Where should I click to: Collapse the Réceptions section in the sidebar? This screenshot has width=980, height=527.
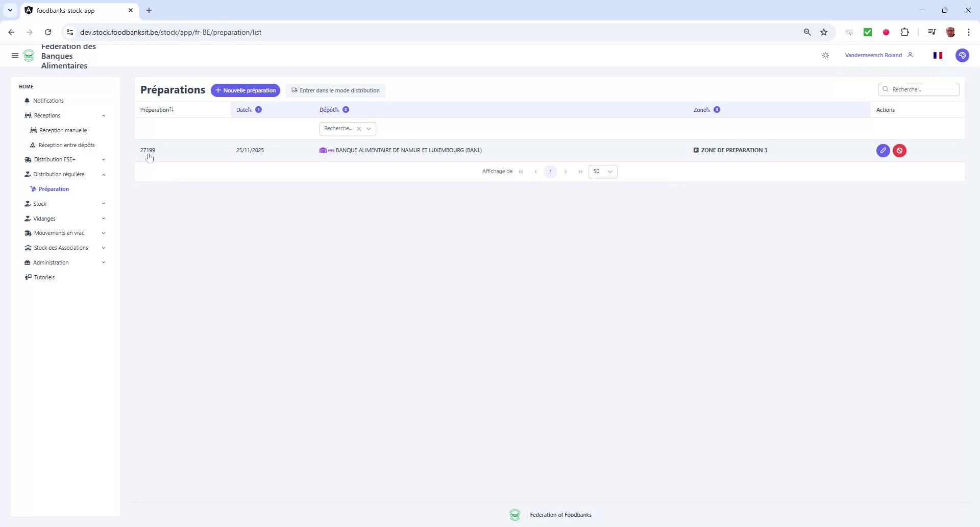pos(104,115)
